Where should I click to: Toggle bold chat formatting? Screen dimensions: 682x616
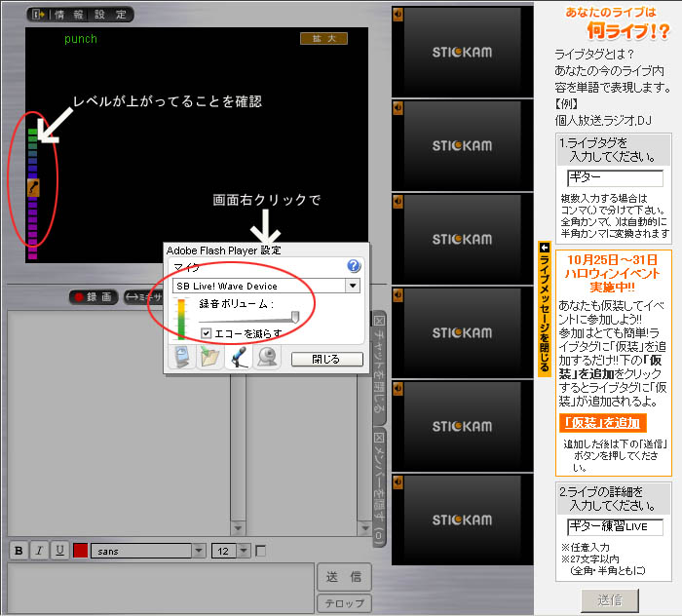[19, 551]
